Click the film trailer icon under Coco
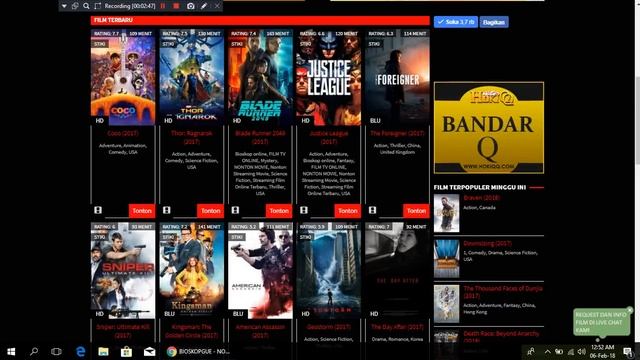This screenshot has width=640, height=360. tap(98, 210)
